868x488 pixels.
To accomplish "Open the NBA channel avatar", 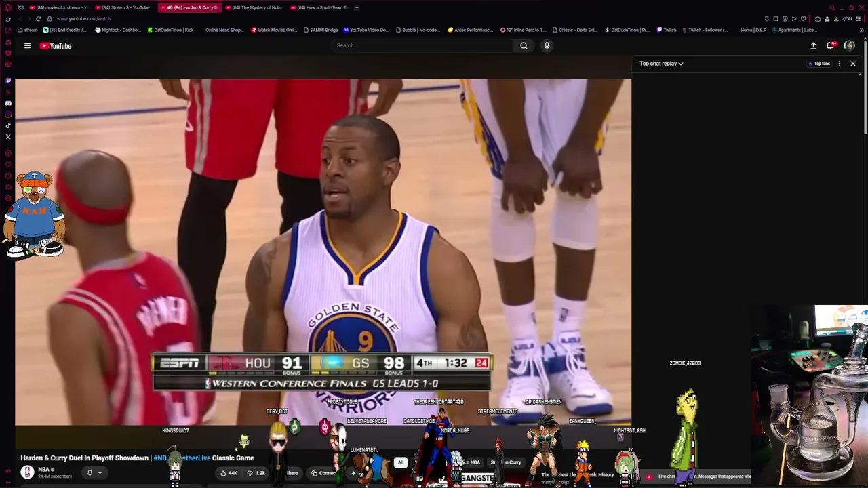I will coord(27,472).
